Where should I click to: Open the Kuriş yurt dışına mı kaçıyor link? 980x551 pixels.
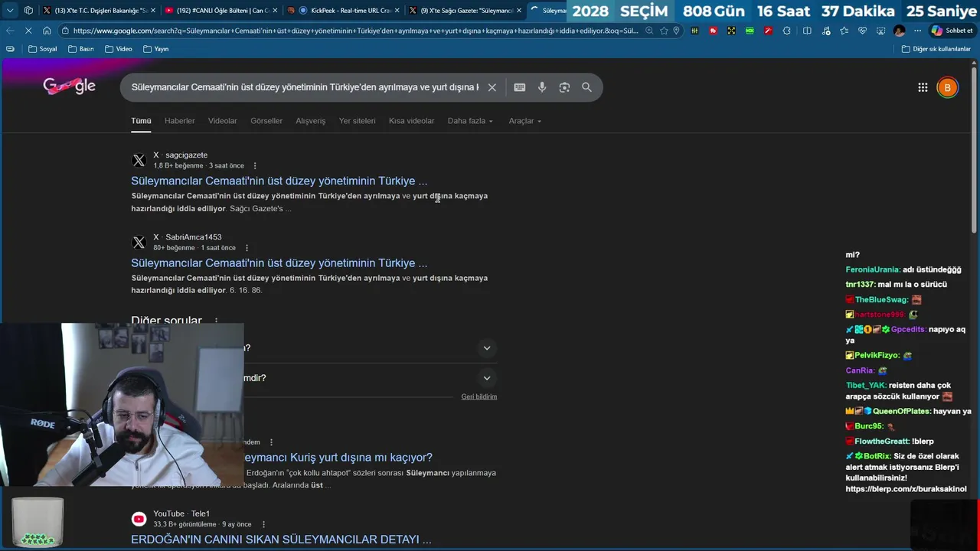tap(338, 457)
